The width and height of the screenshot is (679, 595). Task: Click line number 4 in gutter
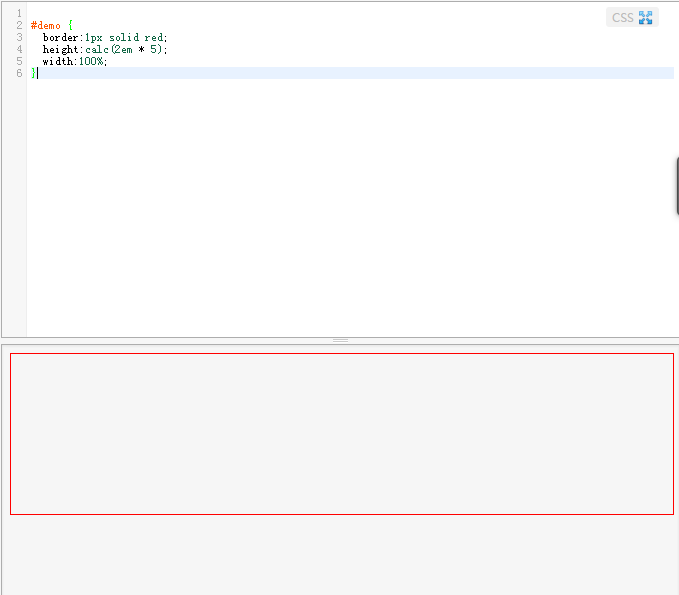point(19,49)
